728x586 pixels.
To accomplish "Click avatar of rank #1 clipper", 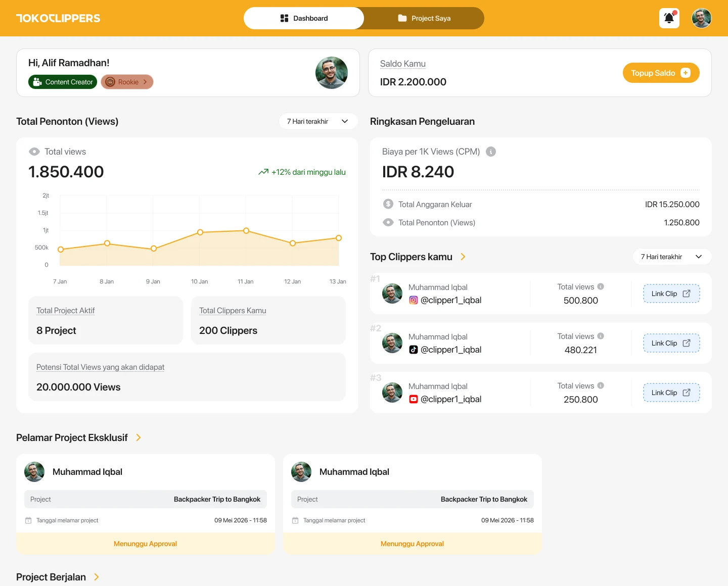I will [392, 294].
